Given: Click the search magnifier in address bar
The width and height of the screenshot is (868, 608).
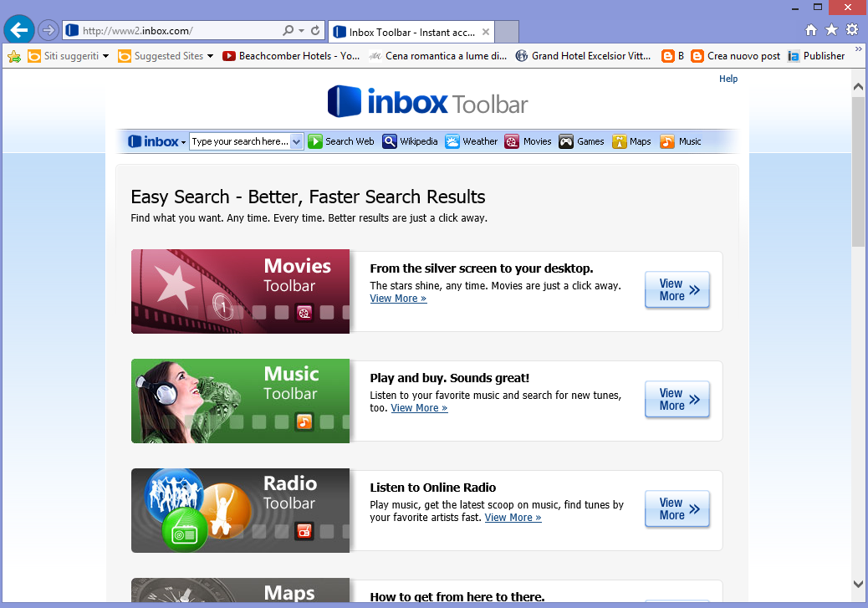Looking at the screenshot, I should [288, 30].
